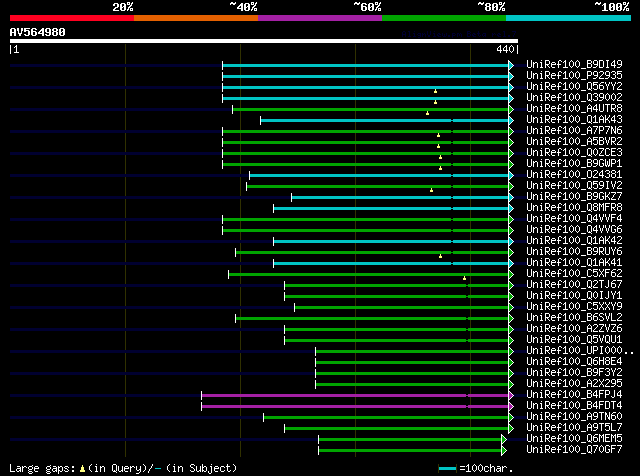Choose the UniRef100_A7P7N6 entry
This screenshot has width=640, height=476.
coord(574,131)
